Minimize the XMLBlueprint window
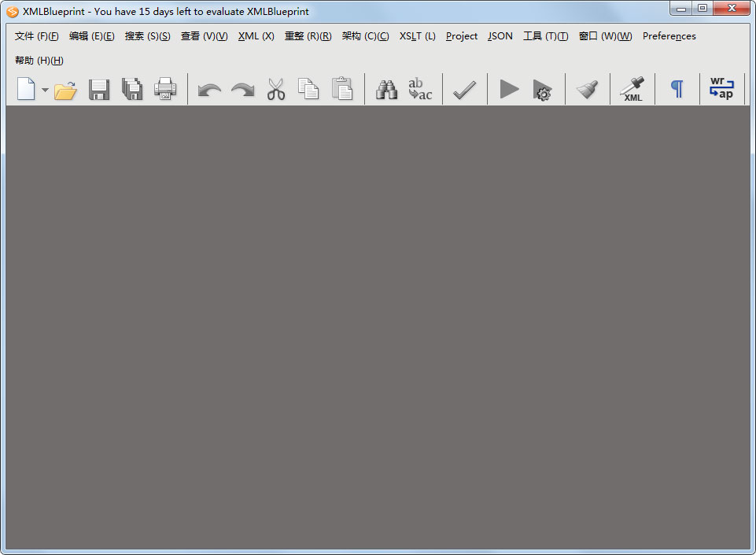Screen dimensions: 756x555 click(x=680, y=8)
